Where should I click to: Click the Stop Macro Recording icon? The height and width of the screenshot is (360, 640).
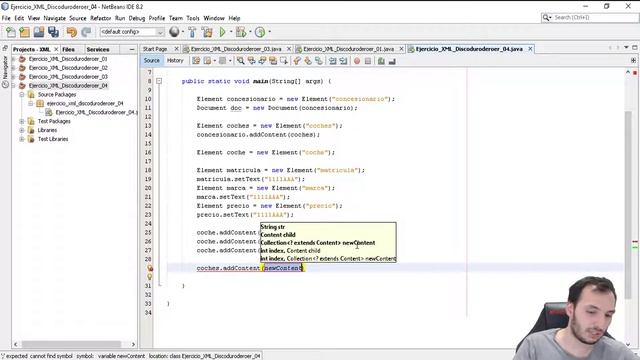click(368, 61)
